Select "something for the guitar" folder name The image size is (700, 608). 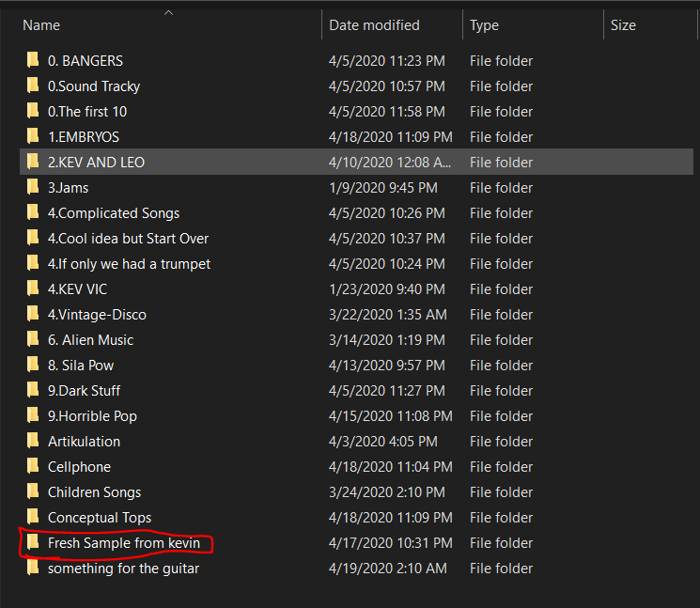tap(124, 569)
